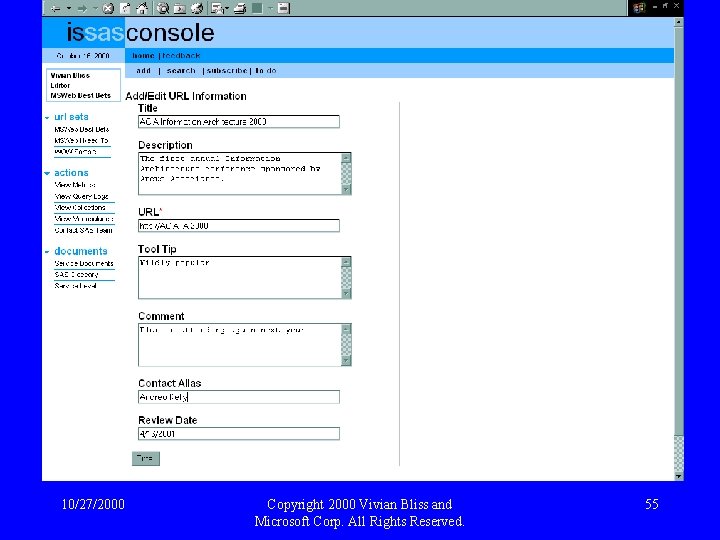
Task: Open Service Level link
Action: (x=75, y=286)
